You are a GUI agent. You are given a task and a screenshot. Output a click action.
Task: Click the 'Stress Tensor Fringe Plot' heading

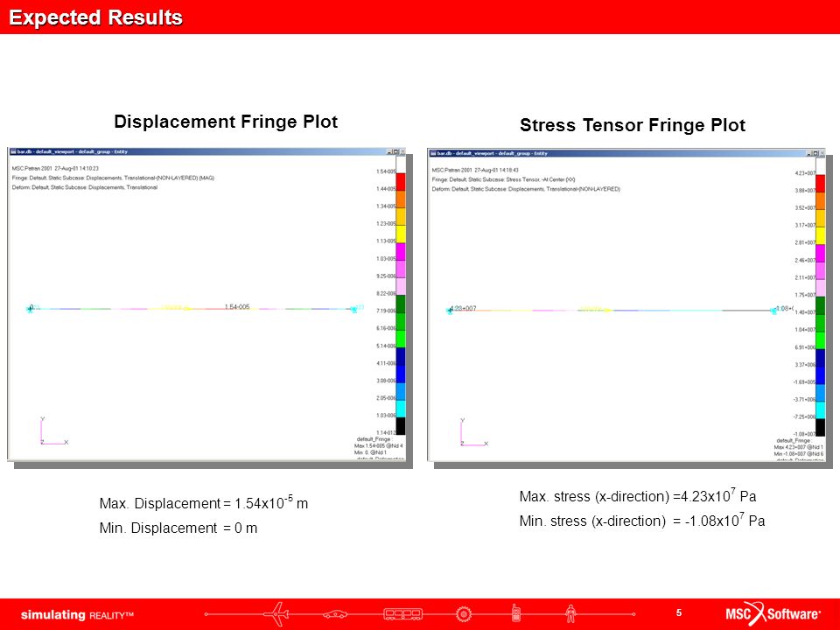(632, 125)
